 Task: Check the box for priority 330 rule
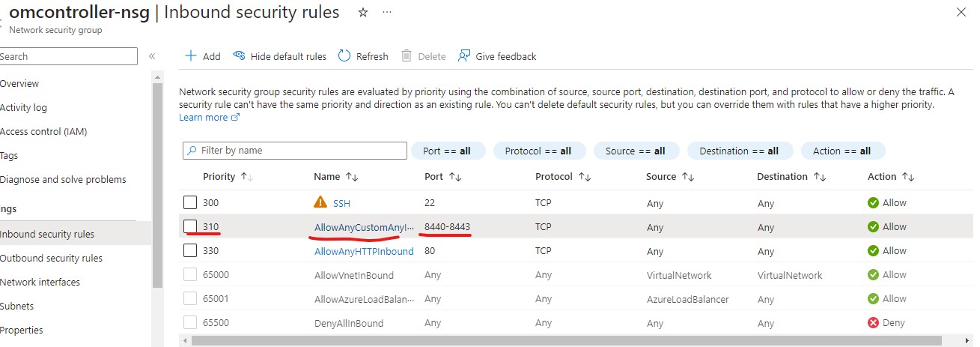190,250
